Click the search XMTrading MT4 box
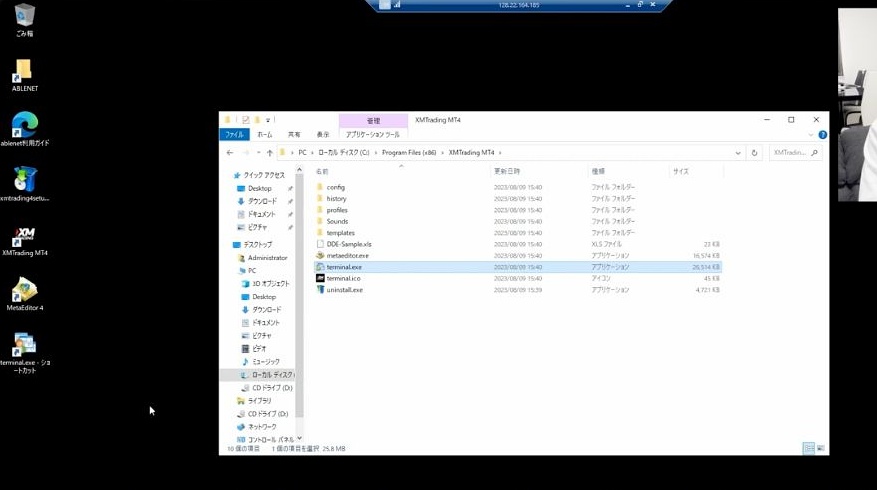 pos(795,153)
